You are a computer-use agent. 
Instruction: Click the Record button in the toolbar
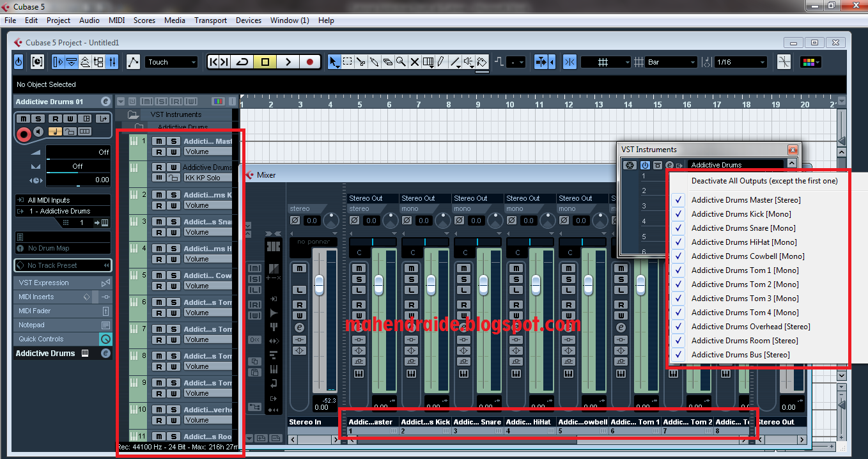click(310, 62)
